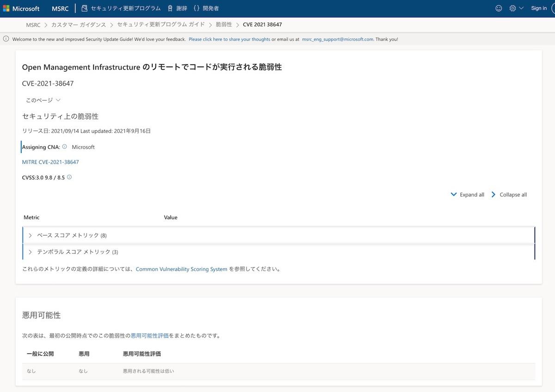Image resolution: width=555 pixels, height=392 pixels.
Task: Select the page title about Open Management Infrastructure
Action: (x=152, y=67)
